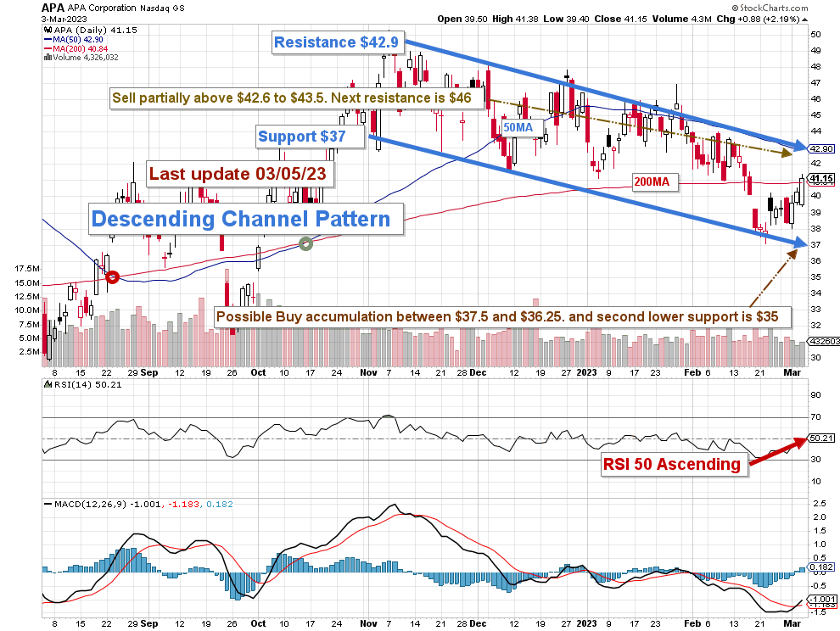Image resolution: width=840 pixels, height=631 pixels.
Task: Click the area-chart icon next to RSI(14)
Action: (47, 384)
